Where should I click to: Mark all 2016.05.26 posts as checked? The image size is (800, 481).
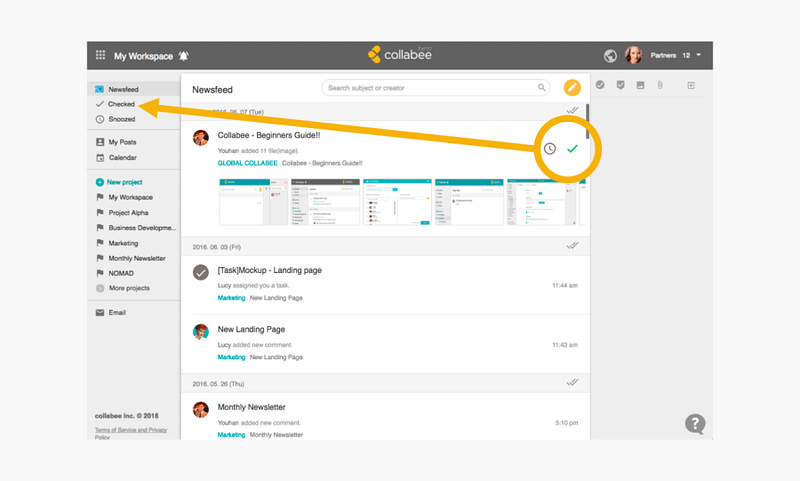click(x=572, y=383)
